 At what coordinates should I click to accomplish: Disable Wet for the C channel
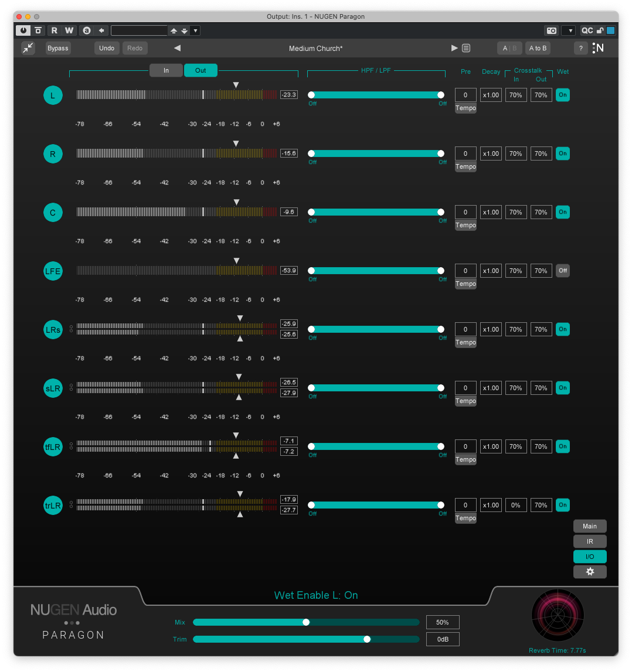[563, 212]
